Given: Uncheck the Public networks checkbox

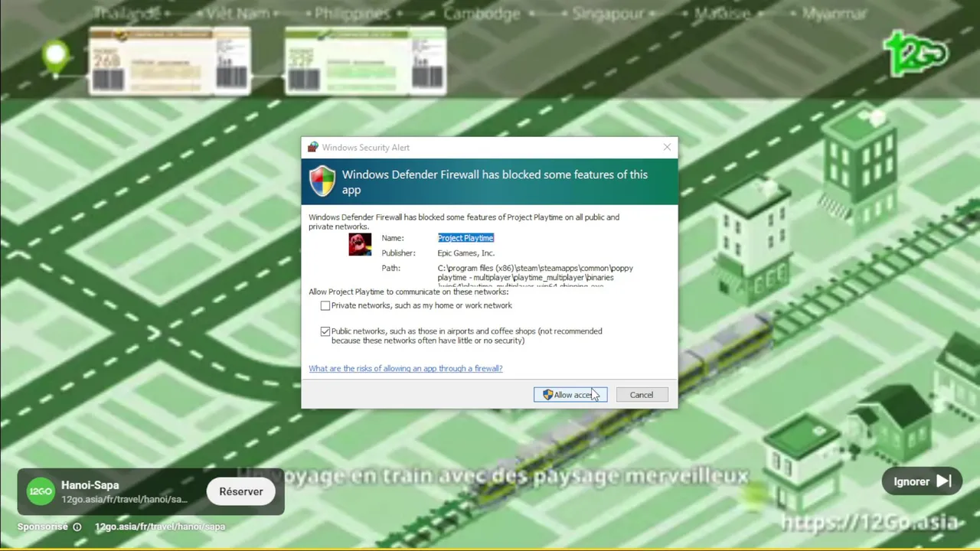Looking at the screenshot, I should 325,331.
